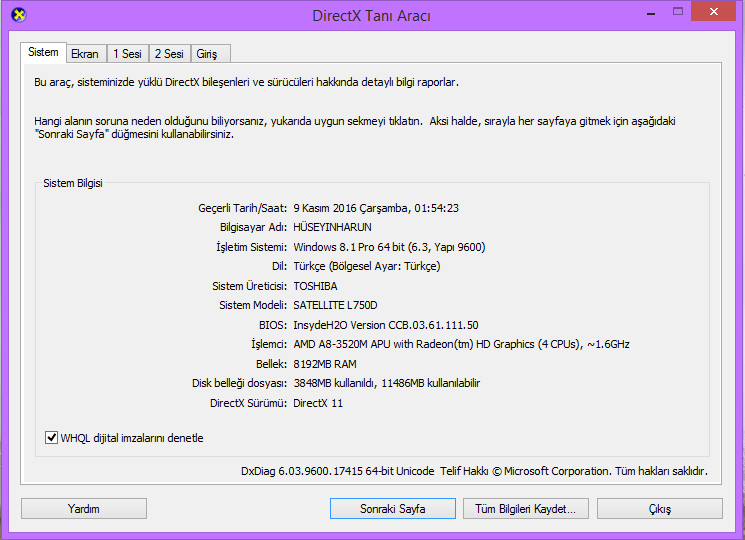745x540 pixels.
Task: Click the Disk belleği dosyası label
Action: click(x=239, y=383)
